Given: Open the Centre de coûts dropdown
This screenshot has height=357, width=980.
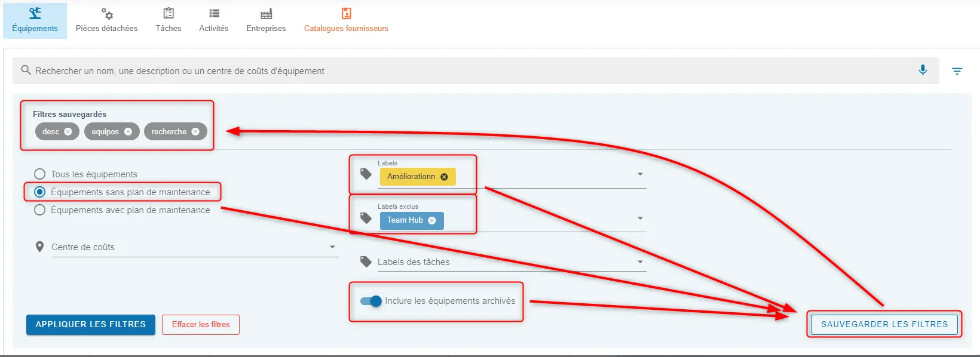Looking at the screenshot, I should 195,247.
